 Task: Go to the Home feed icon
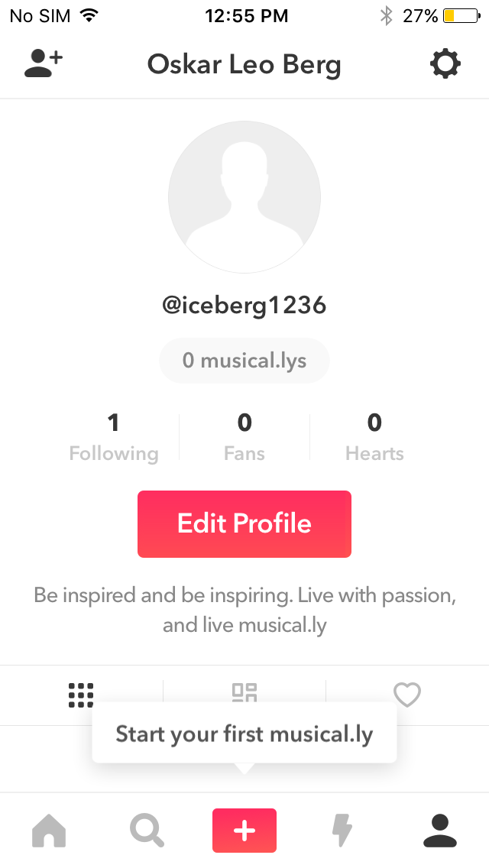click(x=49, y=831)
